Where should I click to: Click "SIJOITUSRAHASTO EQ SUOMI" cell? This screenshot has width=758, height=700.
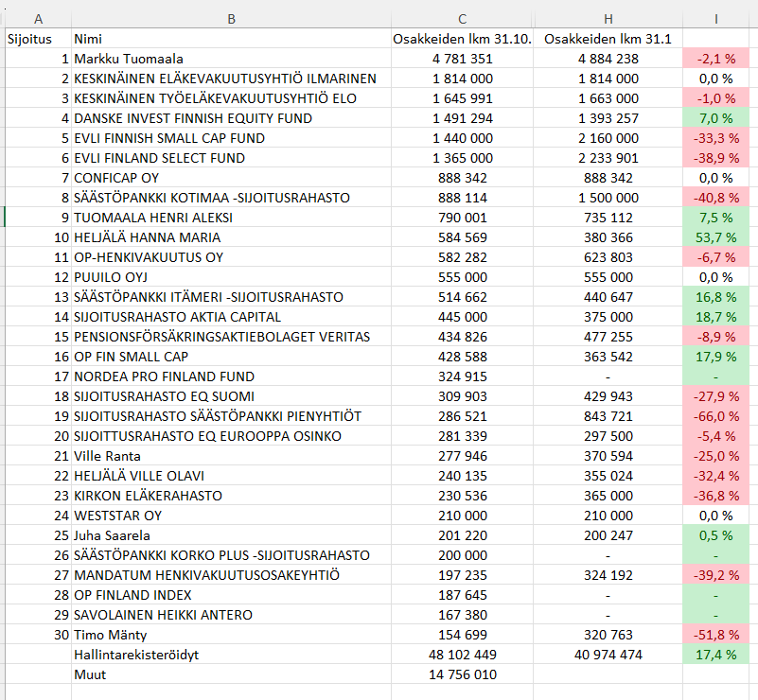point(231,396)
